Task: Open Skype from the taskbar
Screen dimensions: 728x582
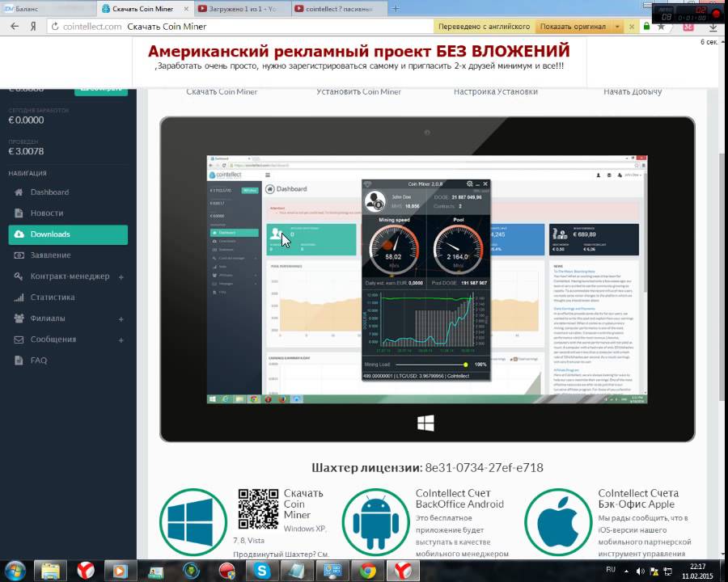Action: pyautogui.click(x=261, y=571)
